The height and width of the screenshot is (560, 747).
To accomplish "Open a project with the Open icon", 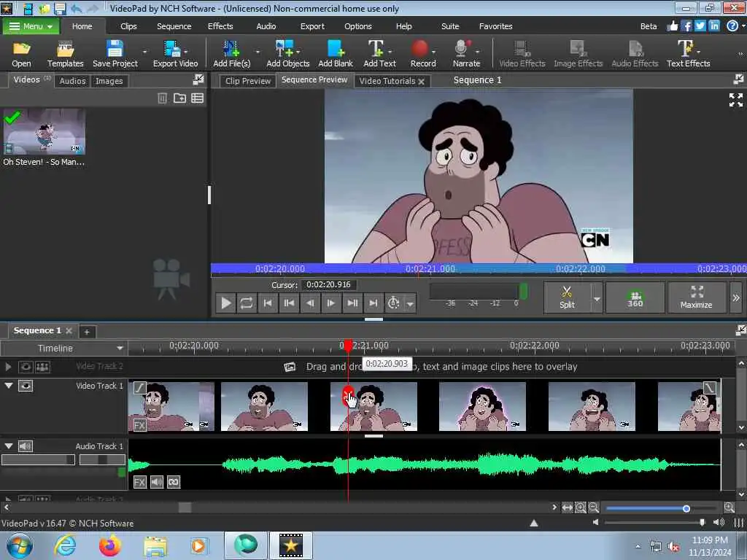I will tap(21, 54).
